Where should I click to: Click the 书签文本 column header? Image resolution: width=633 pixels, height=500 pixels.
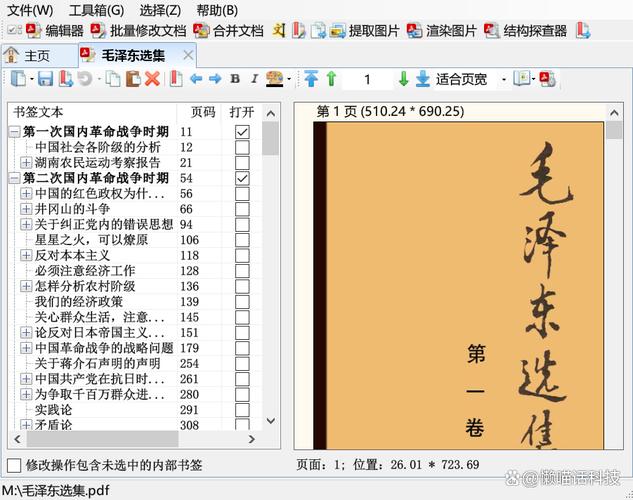92,112
